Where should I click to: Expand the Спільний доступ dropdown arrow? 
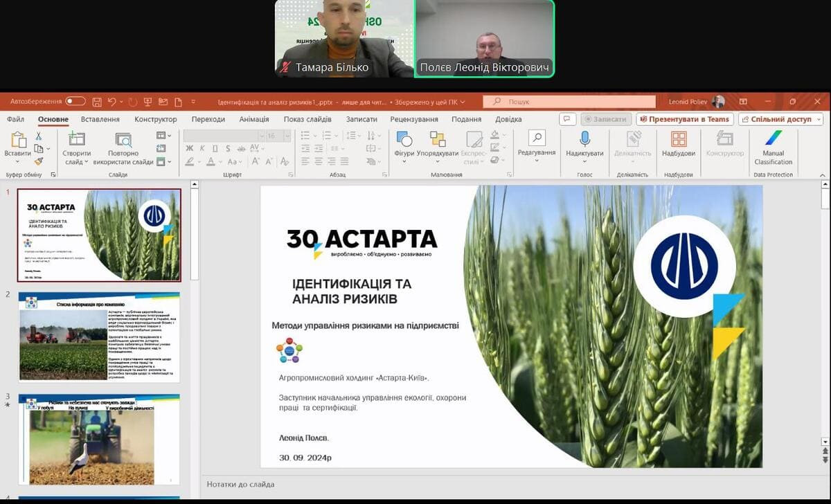818,119
